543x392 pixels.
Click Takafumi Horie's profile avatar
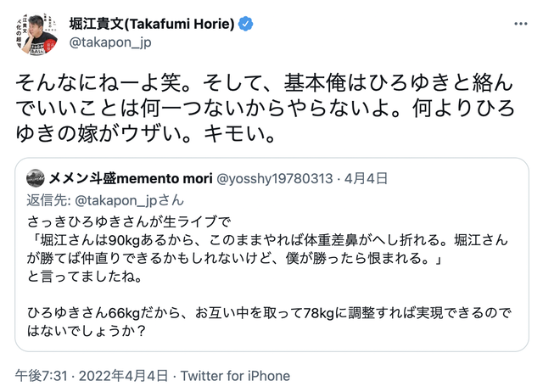click(x=36, y=34)
